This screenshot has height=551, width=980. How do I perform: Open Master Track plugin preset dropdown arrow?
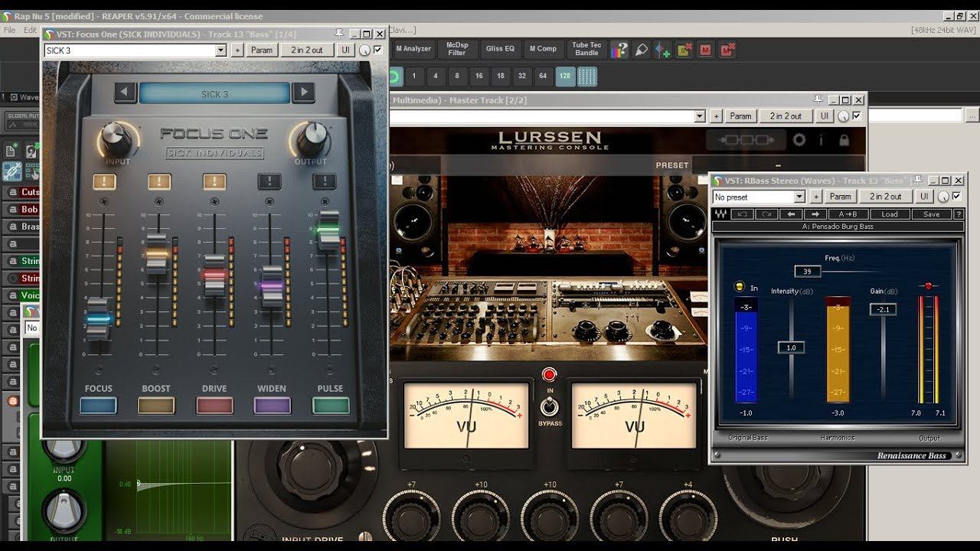coord(699,116)
